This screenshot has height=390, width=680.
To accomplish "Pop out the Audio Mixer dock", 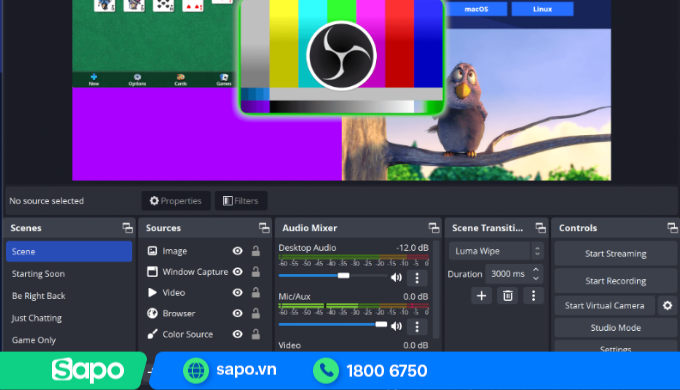I will point(434,228).
